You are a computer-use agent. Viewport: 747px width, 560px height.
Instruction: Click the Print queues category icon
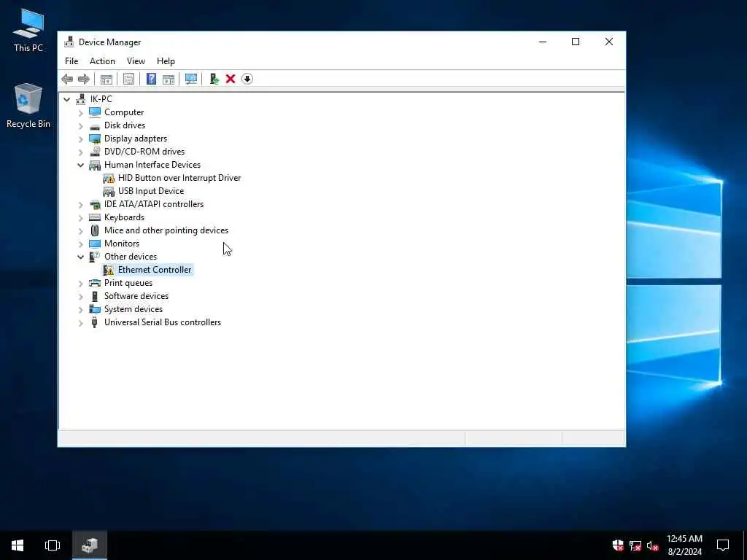[95, 283]
